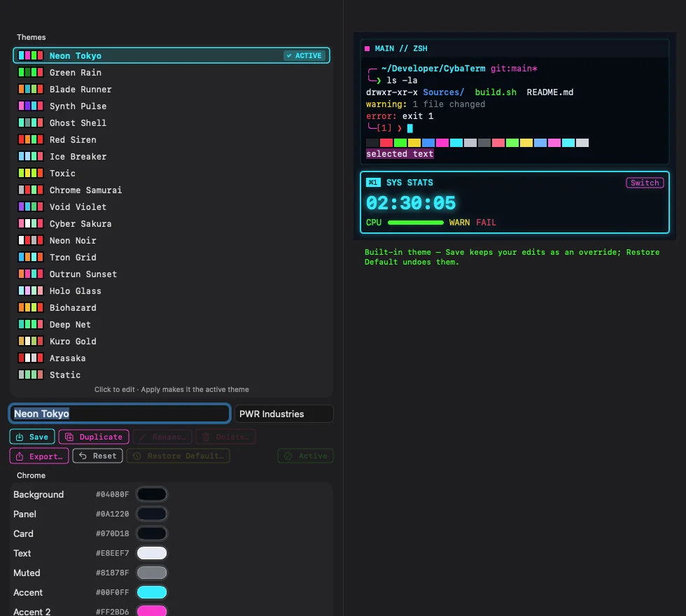Open the Background color swatch

tap(152, 494)
